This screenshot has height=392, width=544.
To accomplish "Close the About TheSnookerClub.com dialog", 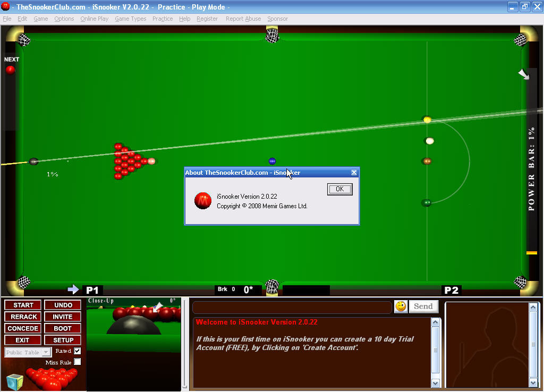I will click(x=354, y=173).
